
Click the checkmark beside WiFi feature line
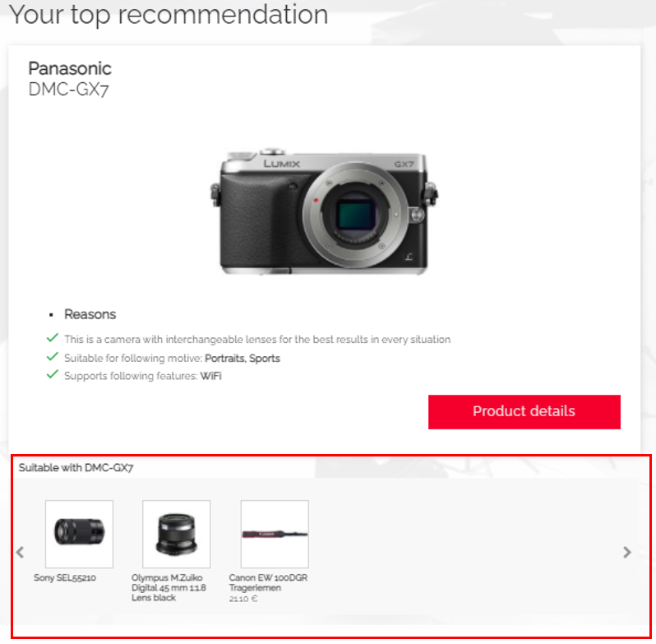pos(53,374)
